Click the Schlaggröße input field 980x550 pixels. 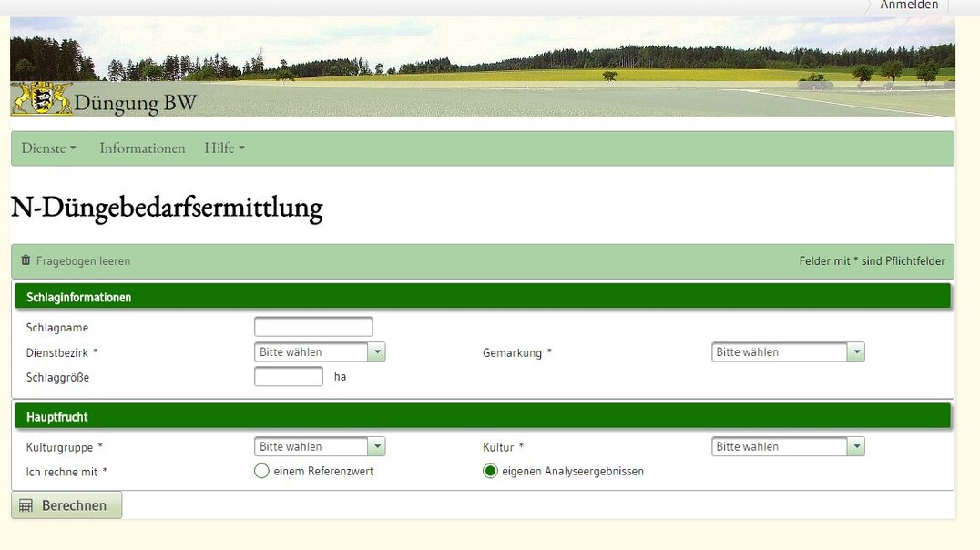(x=288, y=376)
